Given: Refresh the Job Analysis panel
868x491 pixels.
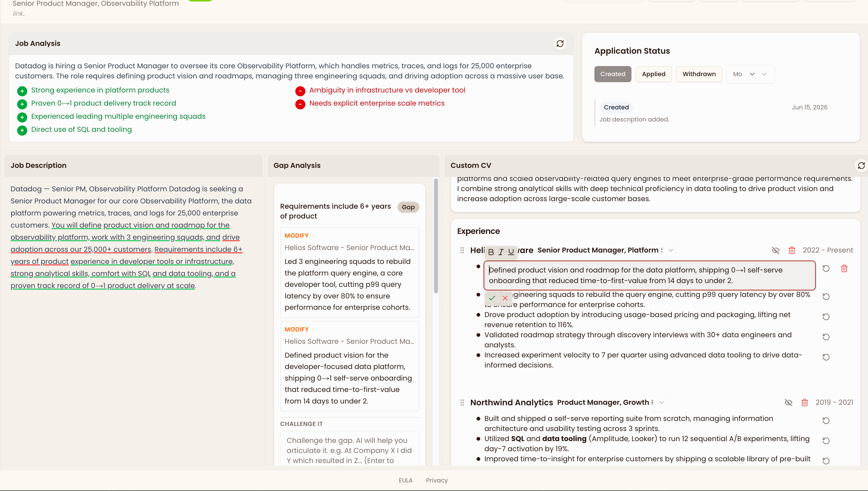Looking at the screenshot, I should [x=560, y=44].
